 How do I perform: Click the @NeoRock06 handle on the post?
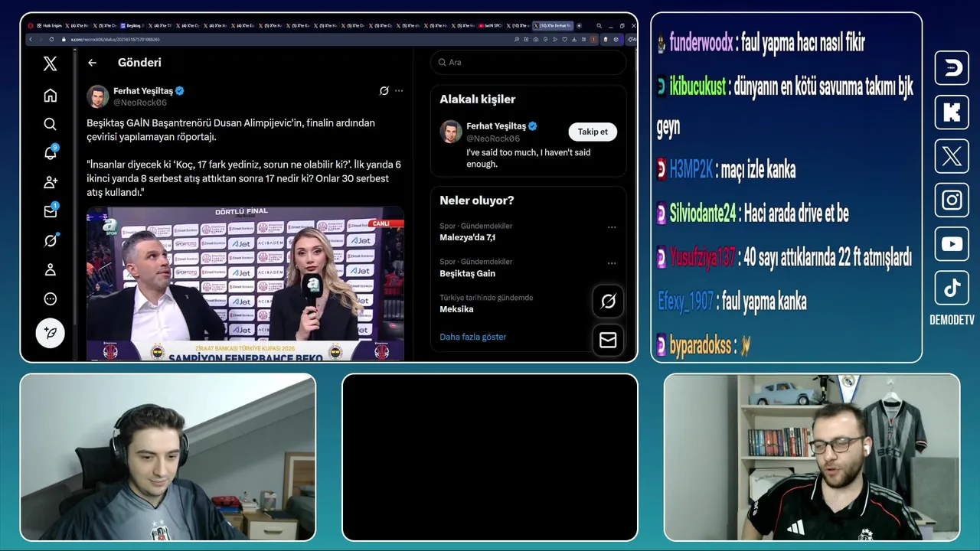(x=140, y=103)
